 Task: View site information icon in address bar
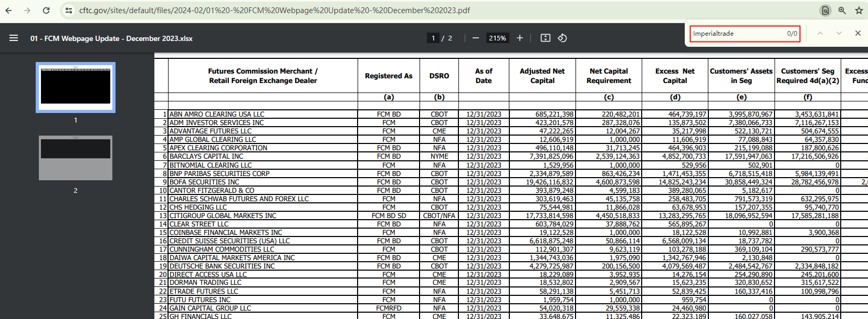(x=69, y=11)
